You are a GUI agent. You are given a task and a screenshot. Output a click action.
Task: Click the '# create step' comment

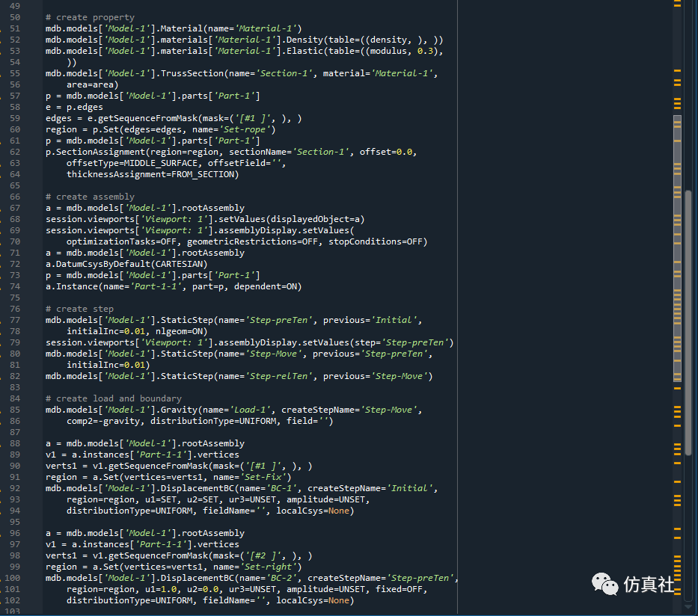79,309
